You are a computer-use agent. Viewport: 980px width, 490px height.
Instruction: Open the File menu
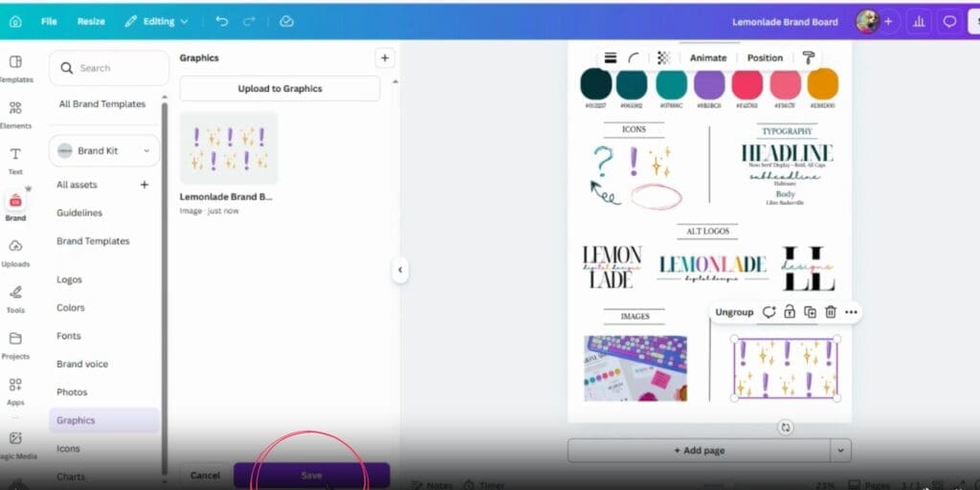pos(49,21)
